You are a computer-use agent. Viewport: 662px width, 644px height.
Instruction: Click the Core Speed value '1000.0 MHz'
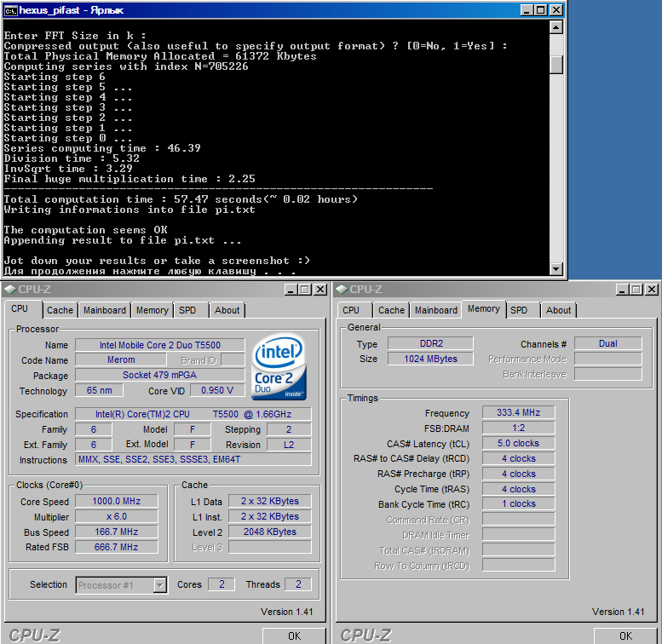coord(117,502)
